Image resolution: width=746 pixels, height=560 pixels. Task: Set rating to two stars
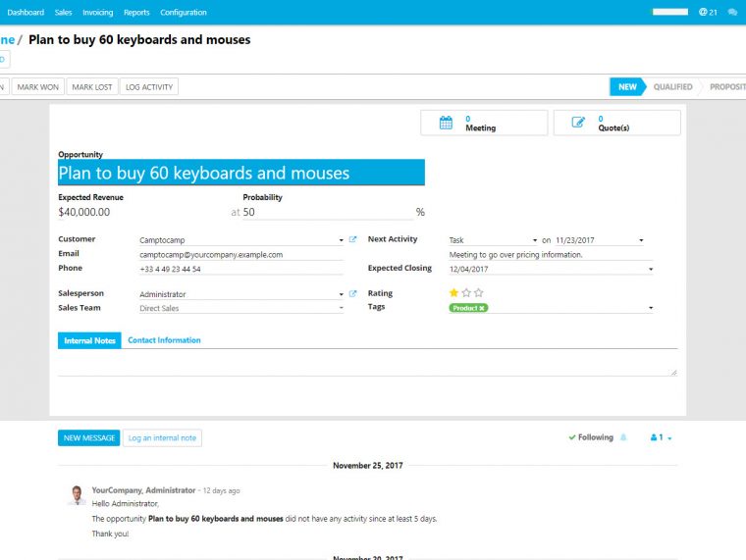tap(466, 293)
